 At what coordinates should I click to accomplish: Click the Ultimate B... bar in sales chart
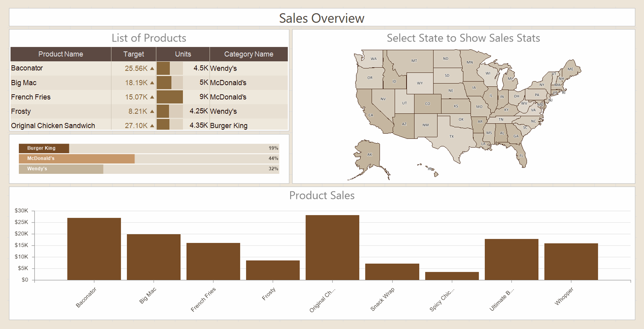click(x=511, y=259)
